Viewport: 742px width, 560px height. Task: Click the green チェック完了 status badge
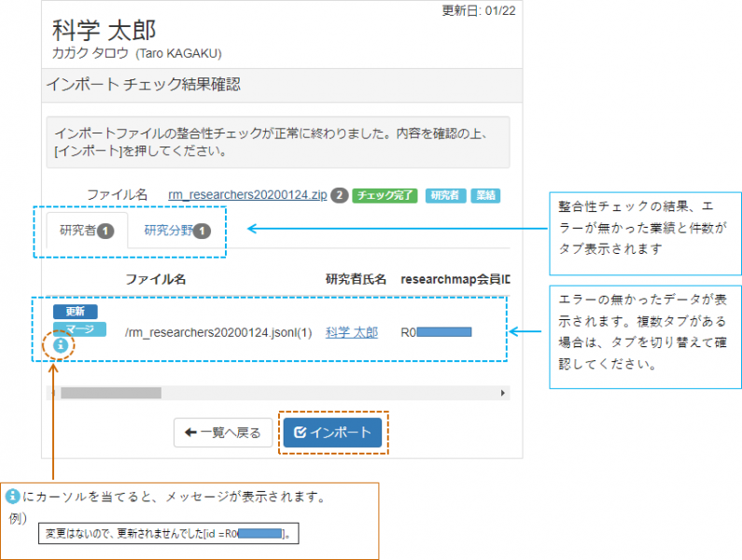click(385, 195)
